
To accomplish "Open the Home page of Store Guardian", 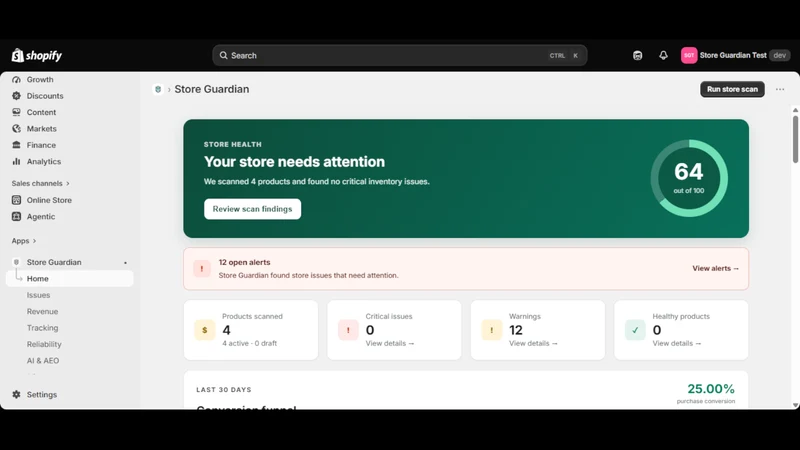I will pos(70,279).
